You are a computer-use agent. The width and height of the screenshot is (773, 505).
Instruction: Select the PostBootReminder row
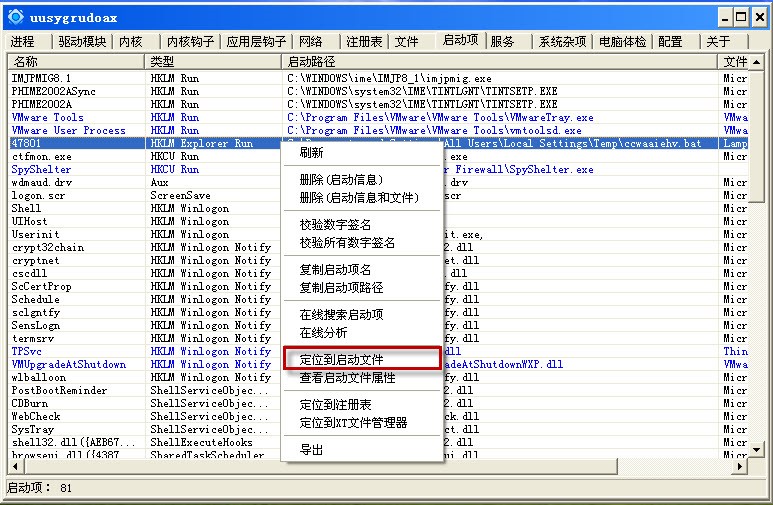pos(379,391)
